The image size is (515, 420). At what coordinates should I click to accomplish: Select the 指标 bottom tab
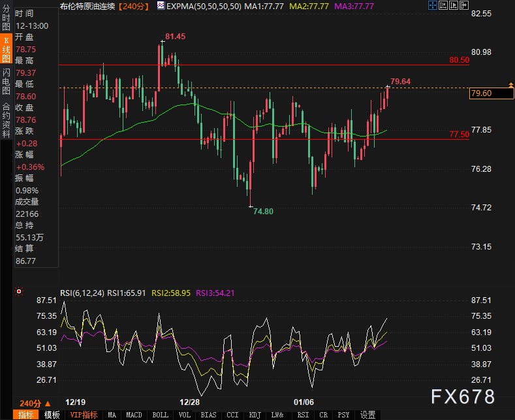click(x=25, y=415)
